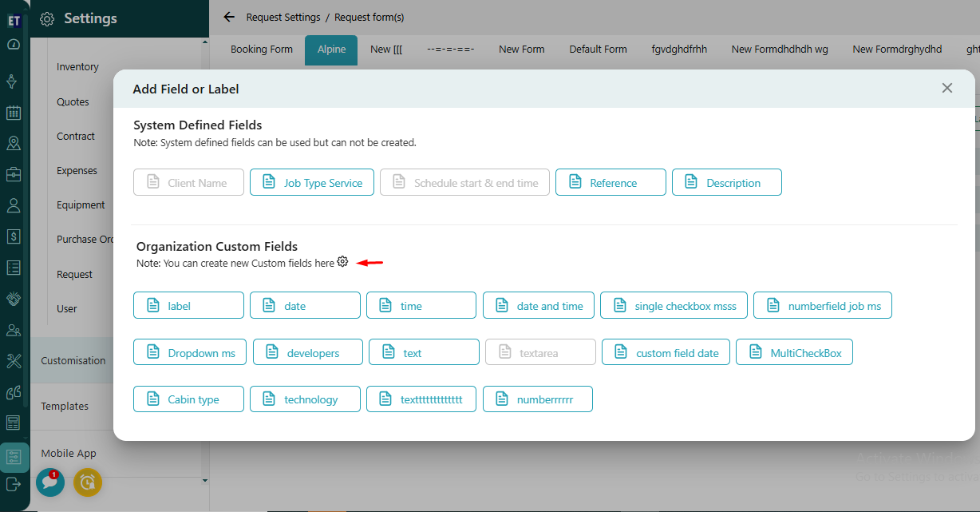The width and height of the screenshot is (980, 512).
Task: Open the tools wrench sidebar icon
Action: tap(14, 361)
